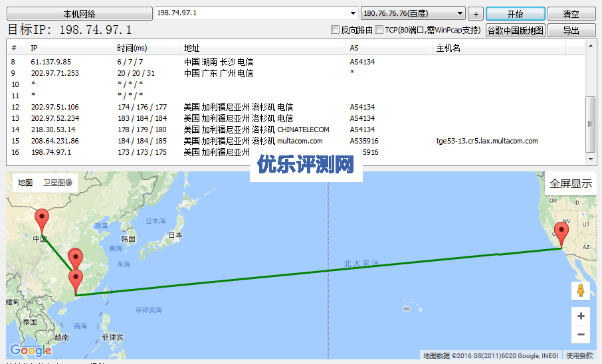Expand the target IP address dropdown
Viewport: 602px width, 364px height.
click(353, 13)
